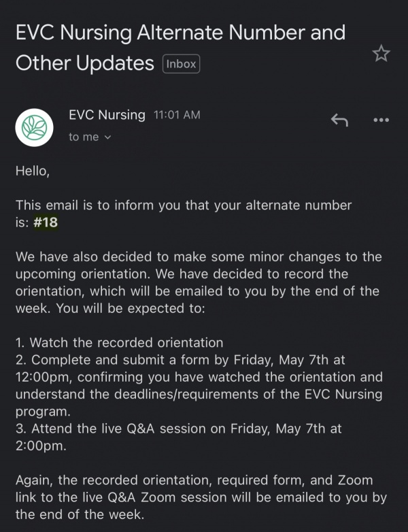Click the "Hello," greeting line
The height and width of the screenshot is (532, 408).
[33, 171]
